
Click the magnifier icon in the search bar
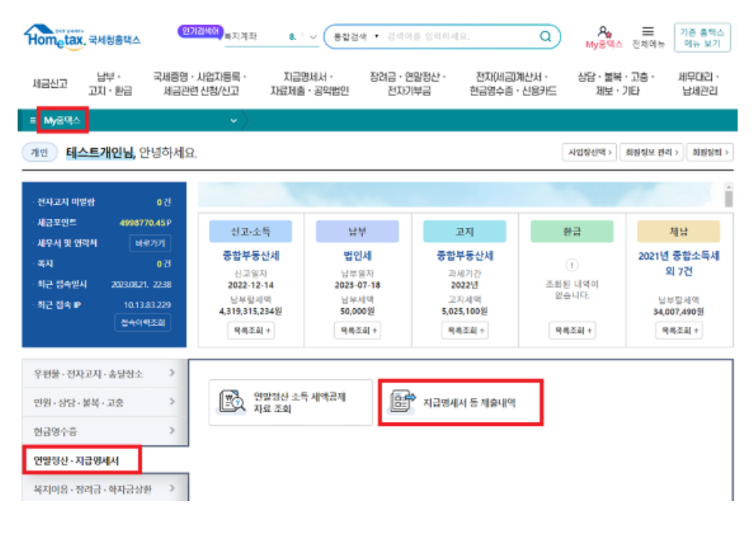coord(546,34)
